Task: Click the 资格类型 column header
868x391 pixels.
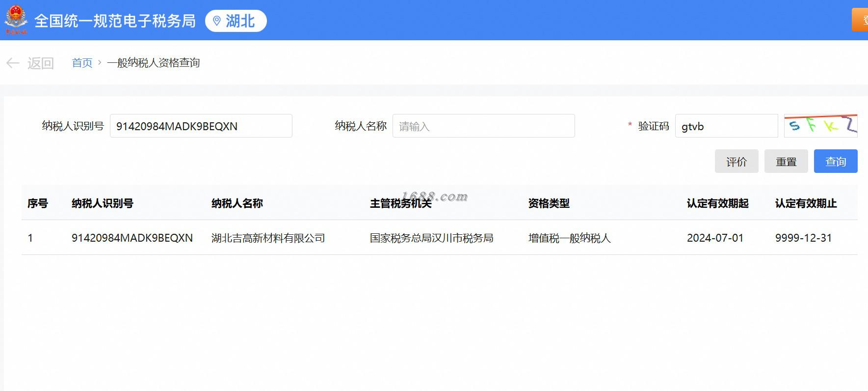Action: 549,203
